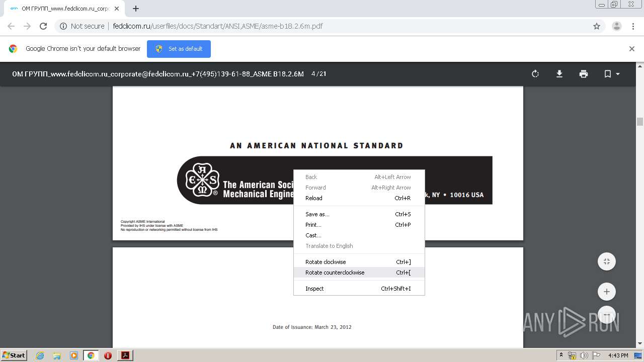Choose Back in context menu
Viewport: 644px width, 362px height.
pyautogui.click(x=359, y=177)
